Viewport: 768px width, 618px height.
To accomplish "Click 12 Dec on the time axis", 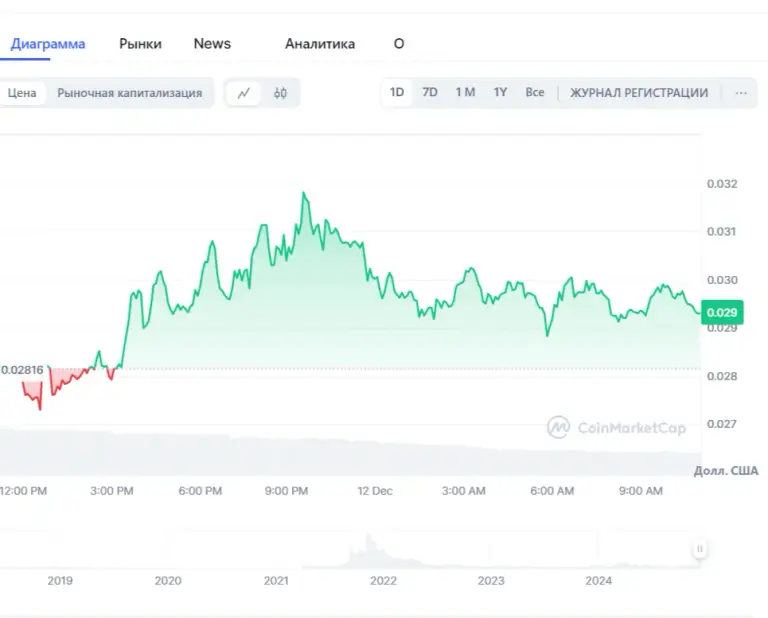I will coord(375,491).
